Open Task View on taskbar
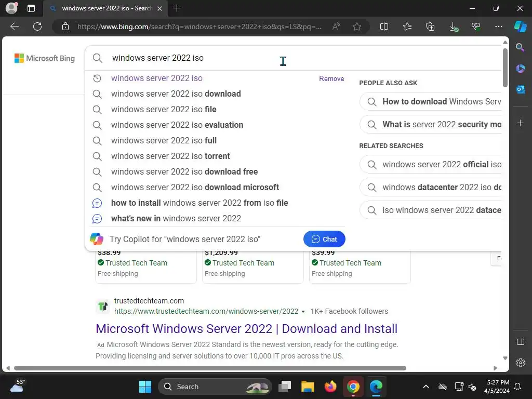Screen dimensions: 532x399 285,387
